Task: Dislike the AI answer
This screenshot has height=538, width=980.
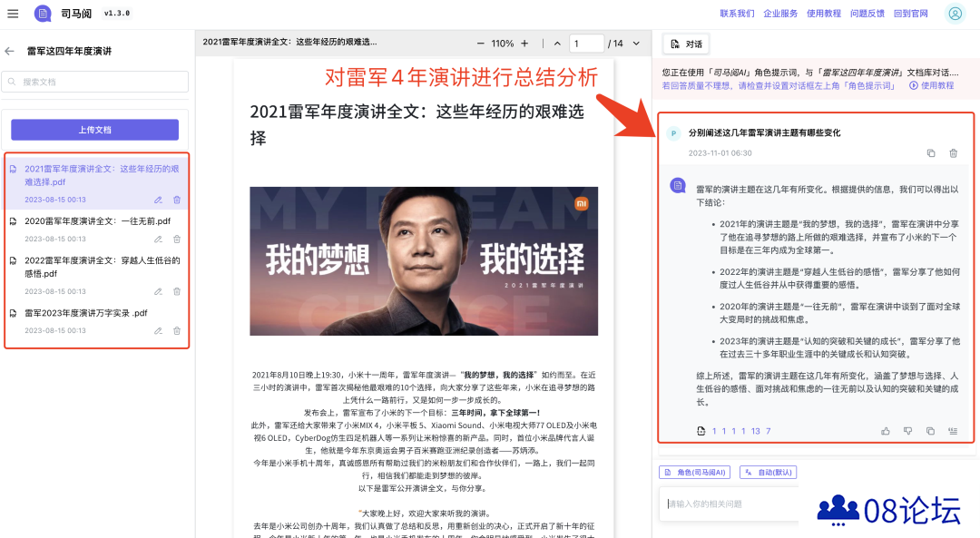Action: [x=908, y=431]
